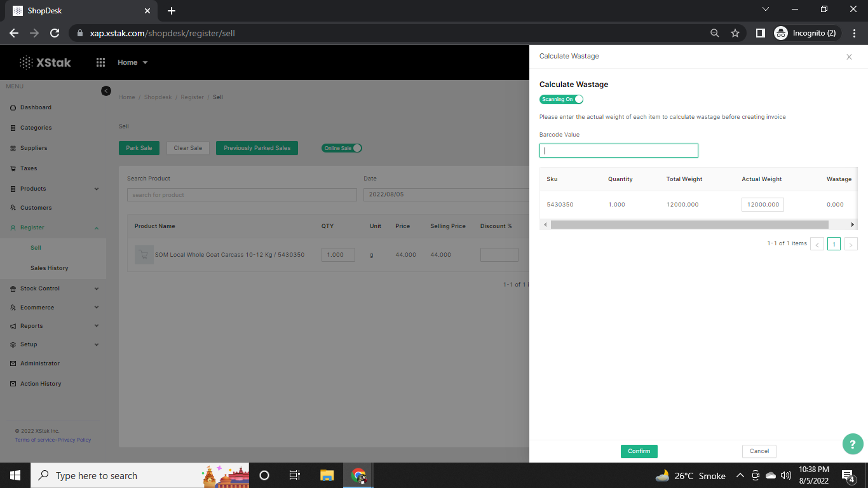The height and width of the screenshot is (488, 868).
Task: Click the Cancel button
Action: [759, 451]
